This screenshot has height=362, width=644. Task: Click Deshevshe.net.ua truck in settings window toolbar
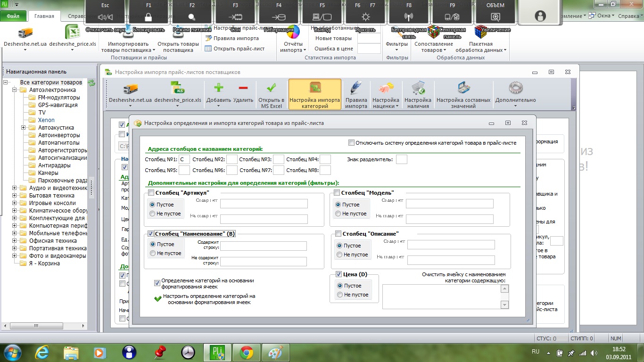130,89
